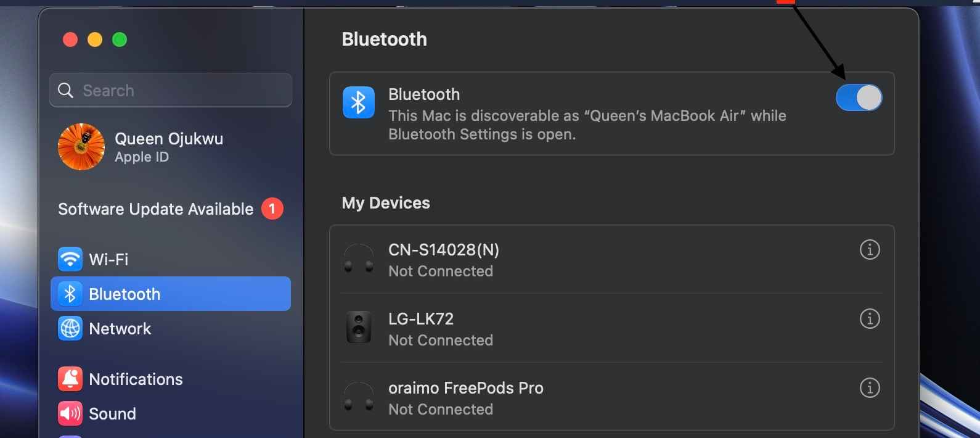Image resolution: width=980 pixels, height=438 pixels.
Task: Select the LG-LK72 speaker icon
Action: click(x=359, y=327)
